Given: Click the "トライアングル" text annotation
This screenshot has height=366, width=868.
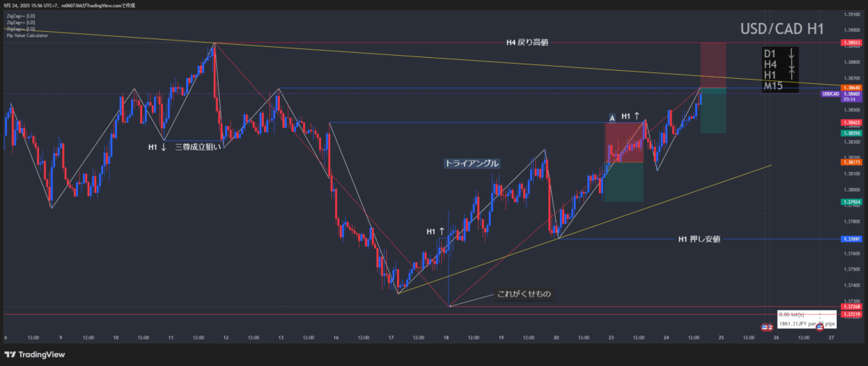Looking at the screenshot, I should point(472,163).
